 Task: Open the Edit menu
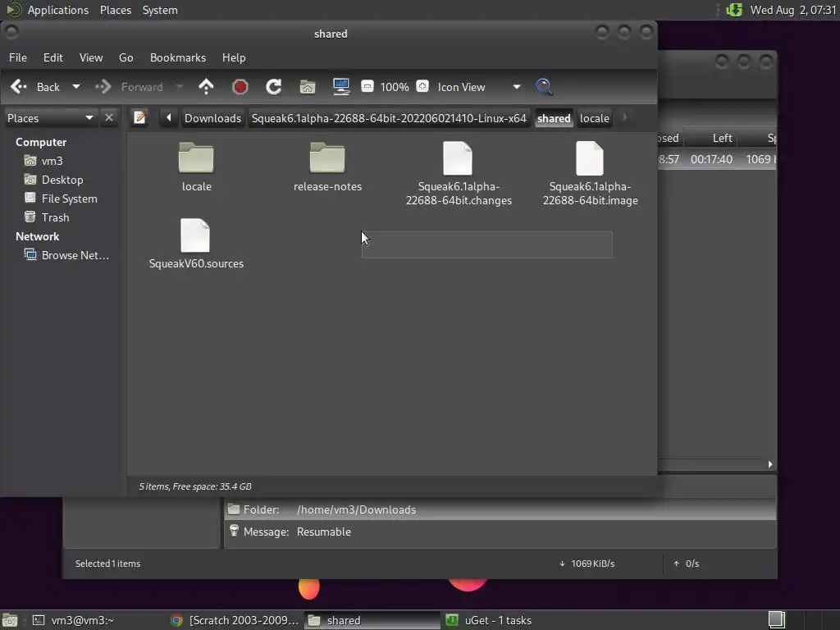point(53,57)
